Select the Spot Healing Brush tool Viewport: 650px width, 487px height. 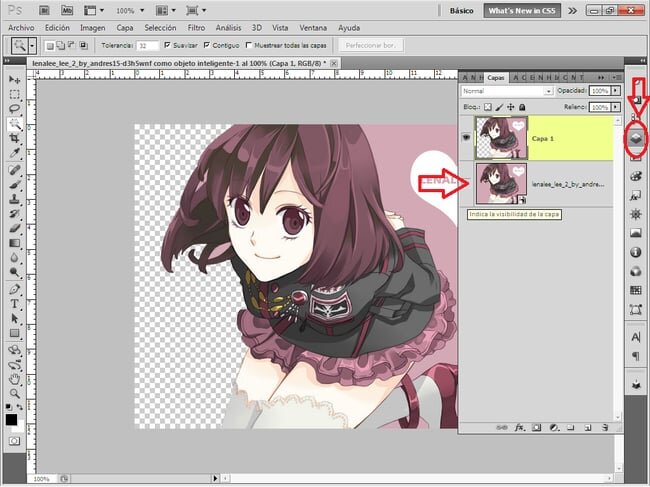pyautogui.click(x=15, y=170)
